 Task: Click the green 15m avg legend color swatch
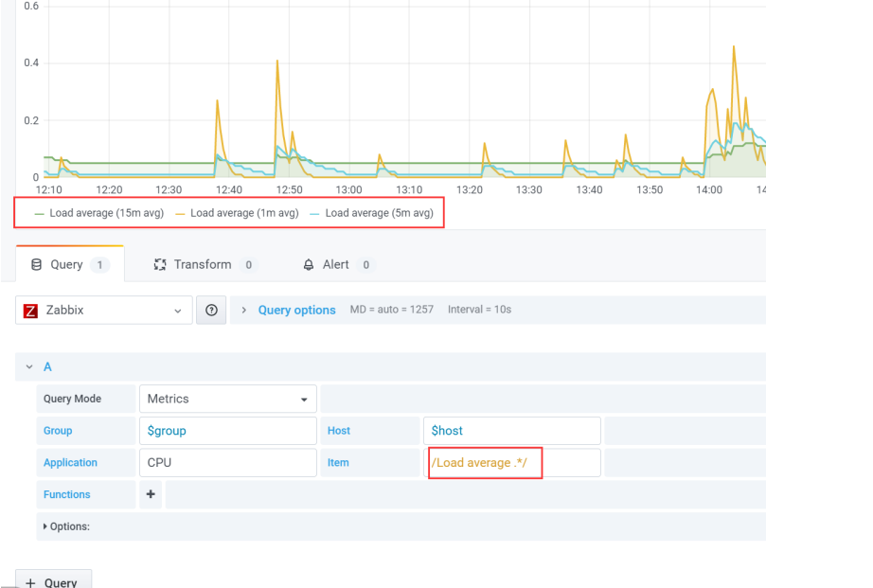tap(39, 214)
